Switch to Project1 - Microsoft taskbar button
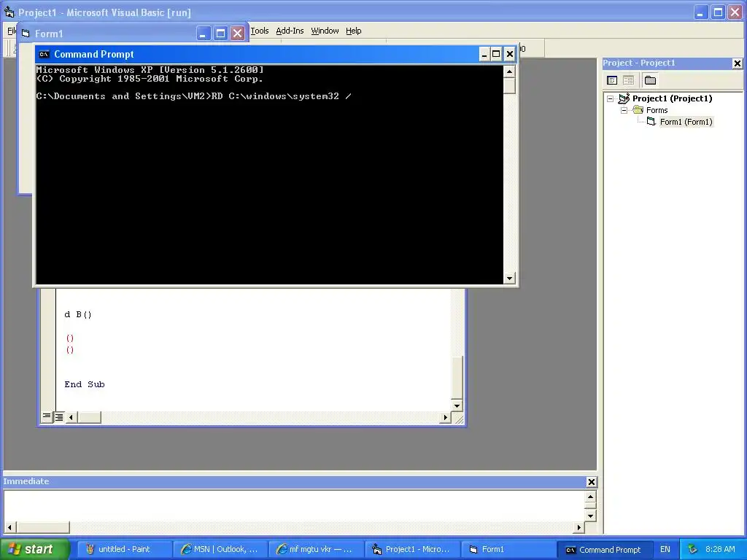Image resolution: width=747 pixels, height=560 pixels. (412, 550)
